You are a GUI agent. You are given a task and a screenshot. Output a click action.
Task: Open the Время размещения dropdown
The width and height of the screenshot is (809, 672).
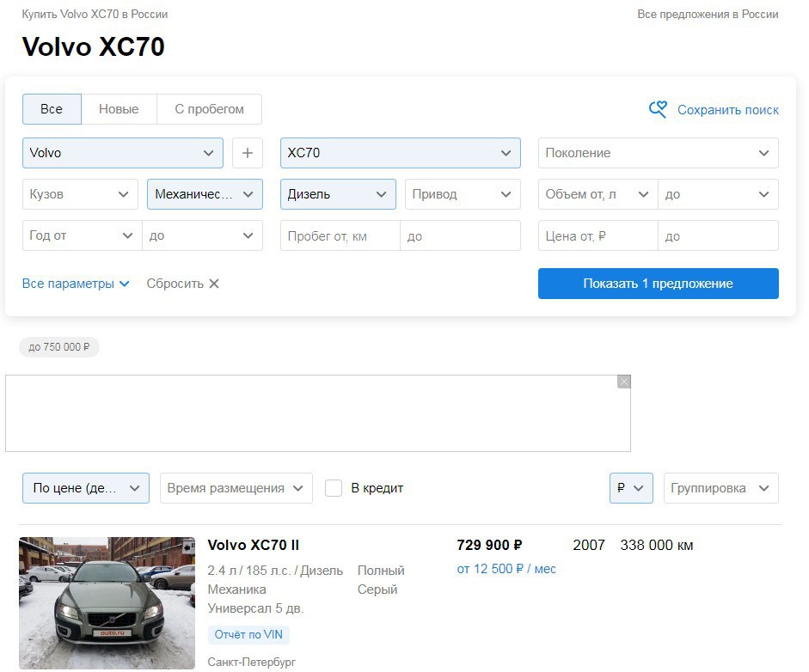point(236,488)
